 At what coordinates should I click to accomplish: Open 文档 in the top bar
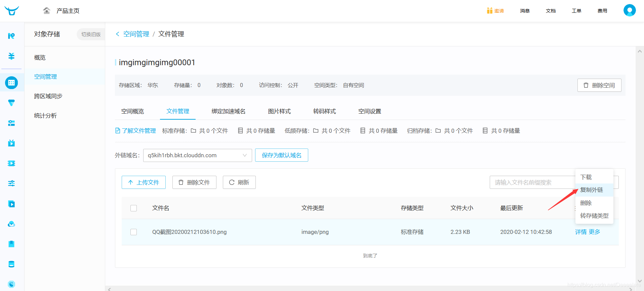pos(551,11)
